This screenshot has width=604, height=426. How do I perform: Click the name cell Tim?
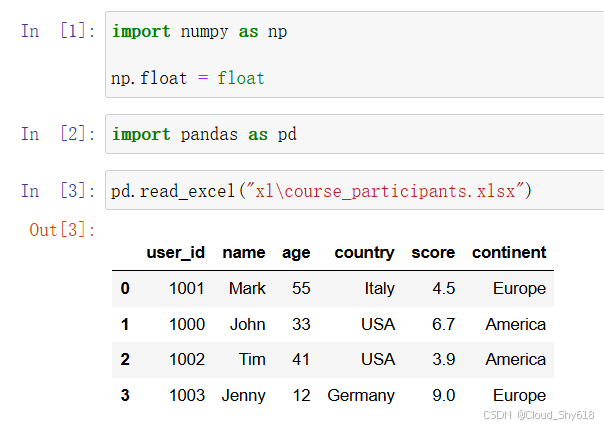pyautogui.click(x=252, y=359)
